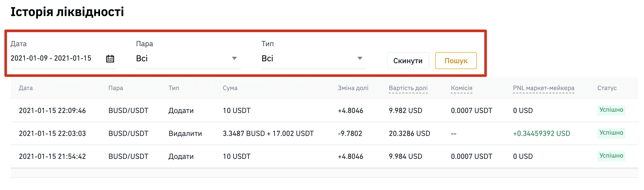
Task: Click the Статус column header
Action: (x=607, y=88)
